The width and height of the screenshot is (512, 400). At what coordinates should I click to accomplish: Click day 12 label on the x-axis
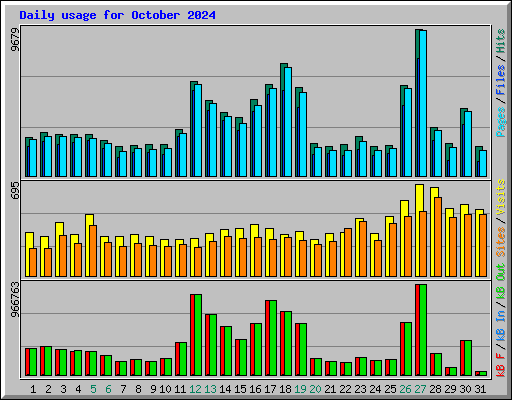(195, 389)
